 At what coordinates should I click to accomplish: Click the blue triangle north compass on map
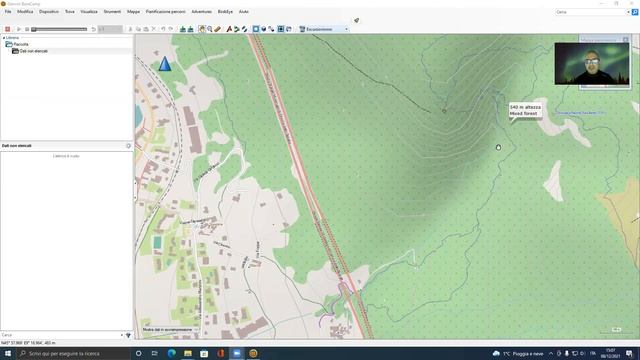(164, 64)
